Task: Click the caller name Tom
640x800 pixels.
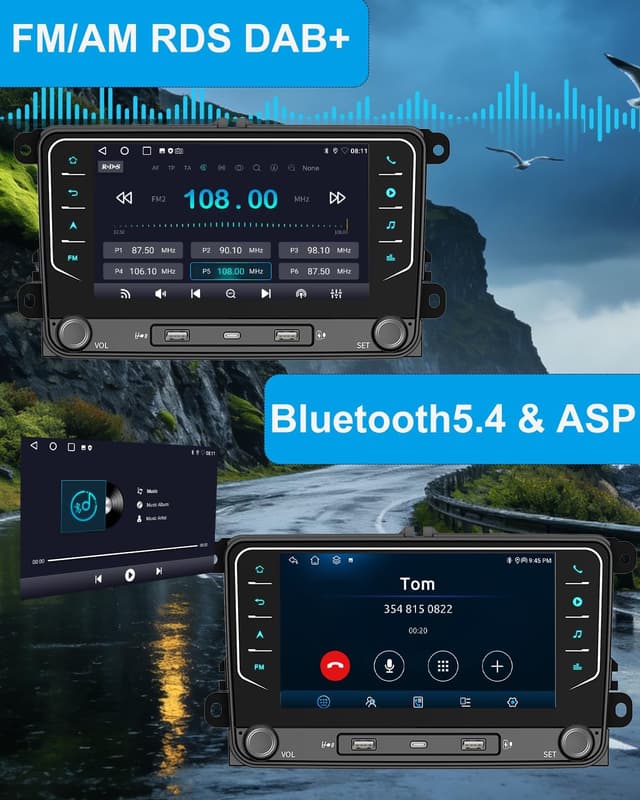Action: tap(417, 584)
